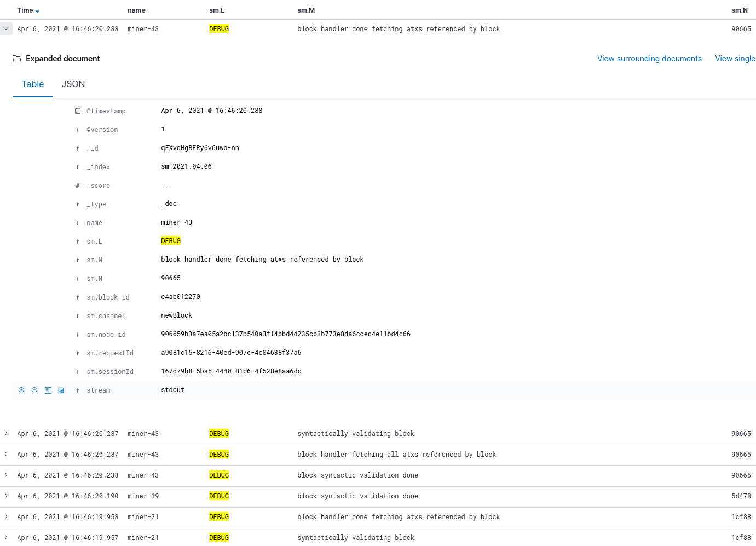This screenshot has width=756, height=546.
Task: Click the sm.block_id value e4ab012270
Action: tap(181, 297)
